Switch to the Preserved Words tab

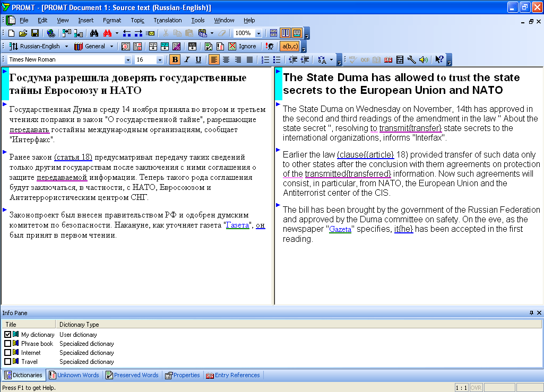132,375
